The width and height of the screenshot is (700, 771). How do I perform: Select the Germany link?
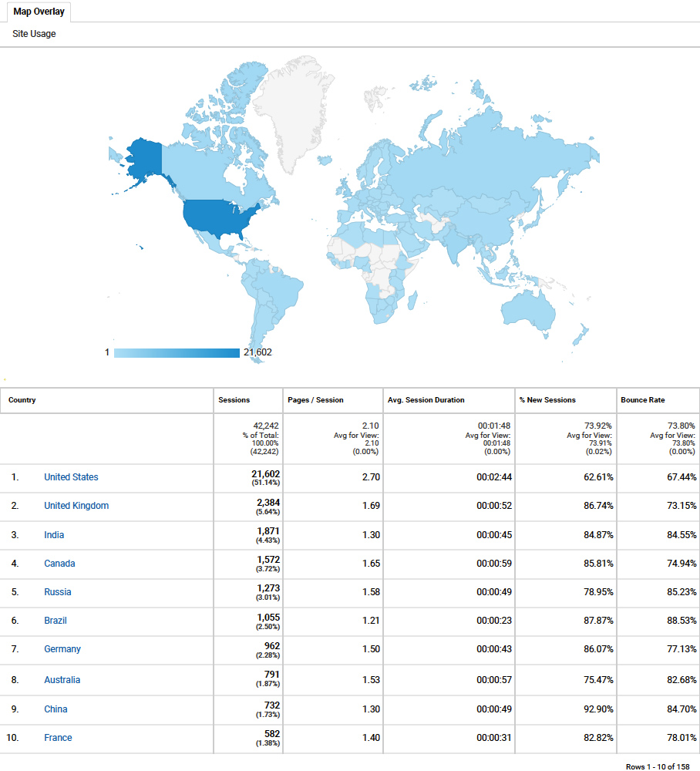tap(62, 649)
